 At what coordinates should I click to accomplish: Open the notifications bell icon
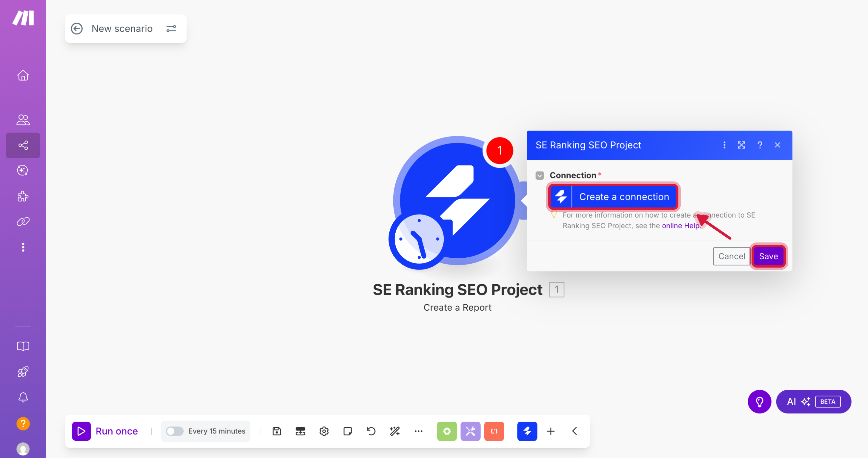(x=23, y=397)
